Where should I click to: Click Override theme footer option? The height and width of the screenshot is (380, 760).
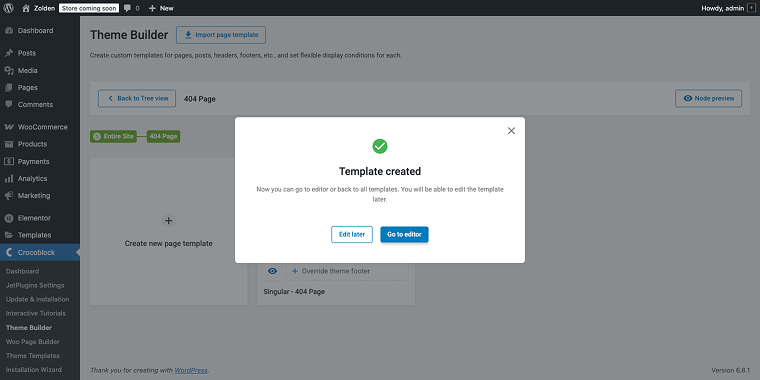tap(348, 271)
